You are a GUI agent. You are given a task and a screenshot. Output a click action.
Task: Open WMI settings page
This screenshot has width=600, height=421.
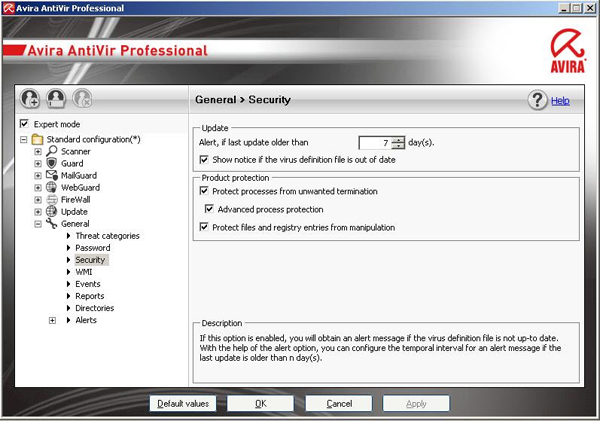point(84,272)
